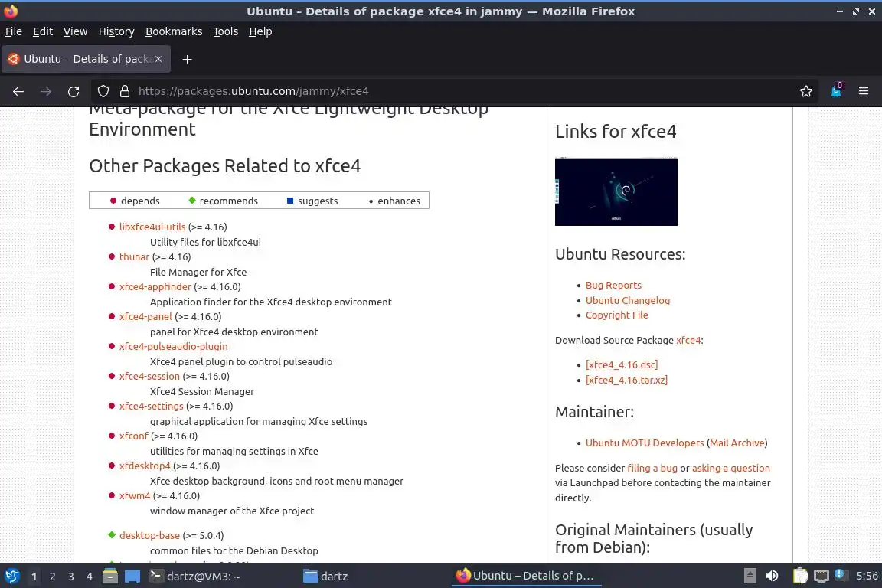Download the xfce4_4.16.dsc file
Screen dimensions: 882x588
pyautogui.click(x=622, y=364)
